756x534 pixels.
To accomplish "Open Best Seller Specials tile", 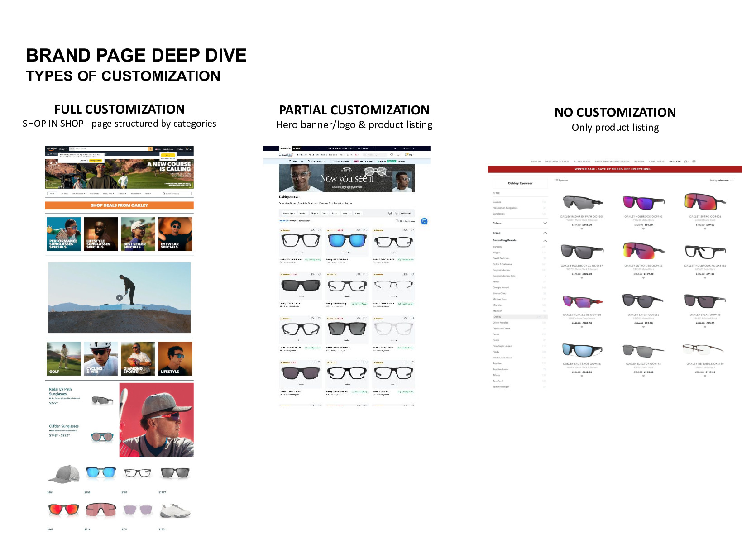I will coord(138,234).
